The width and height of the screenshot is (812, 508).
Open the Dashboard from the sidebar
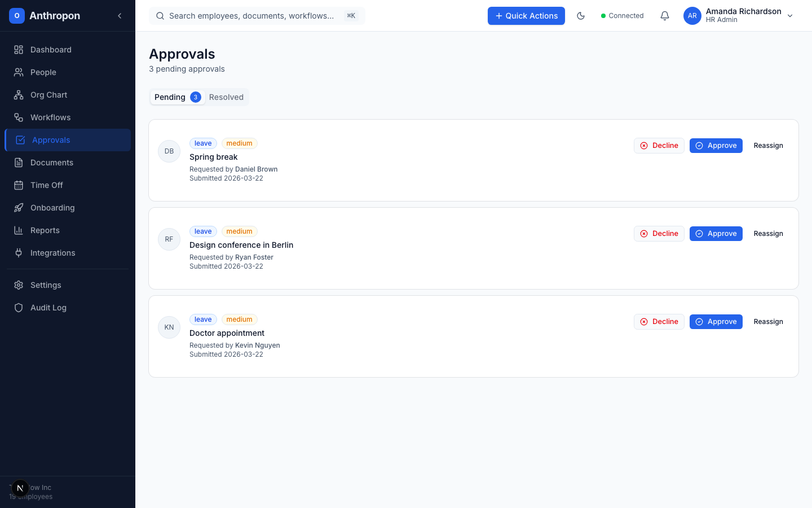(x=51, y=50)
